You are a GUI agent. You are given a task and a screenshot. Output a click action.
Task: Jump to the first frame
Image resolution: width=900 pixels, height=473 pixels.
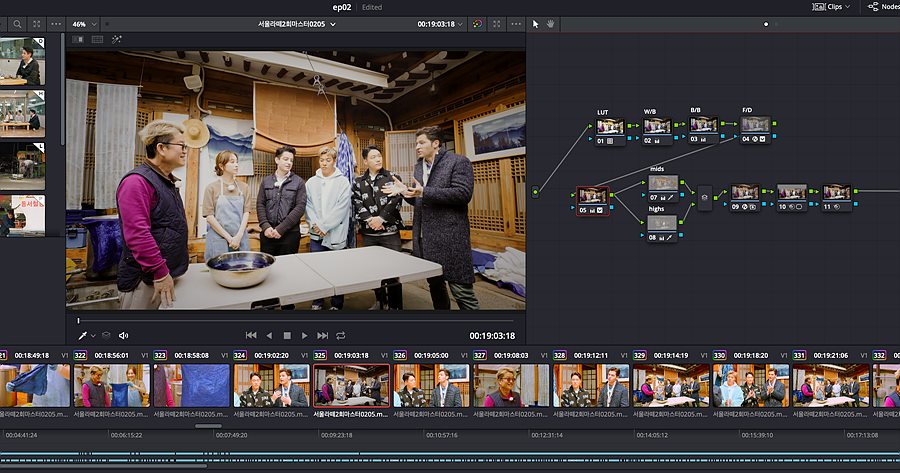point(250,336)
